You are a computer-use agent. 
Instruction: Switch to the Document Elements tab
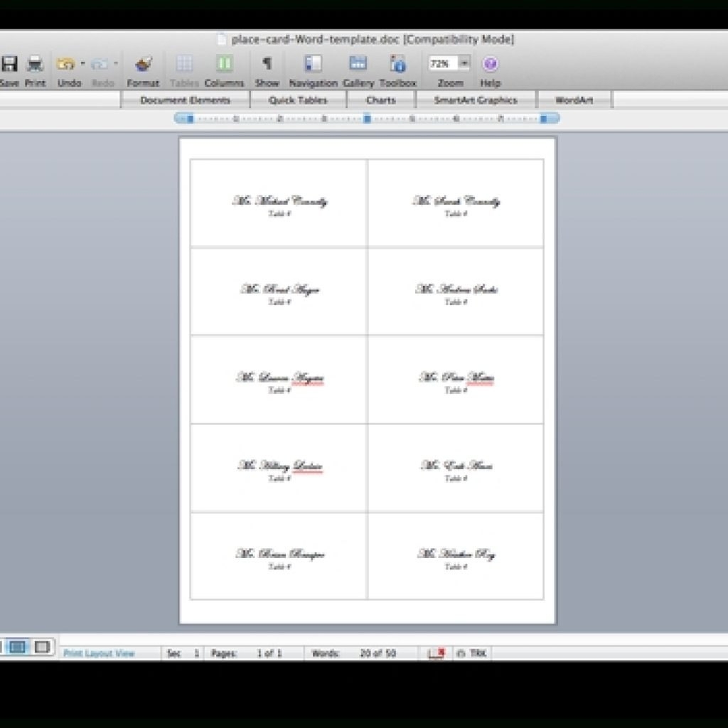coord(185,100)
